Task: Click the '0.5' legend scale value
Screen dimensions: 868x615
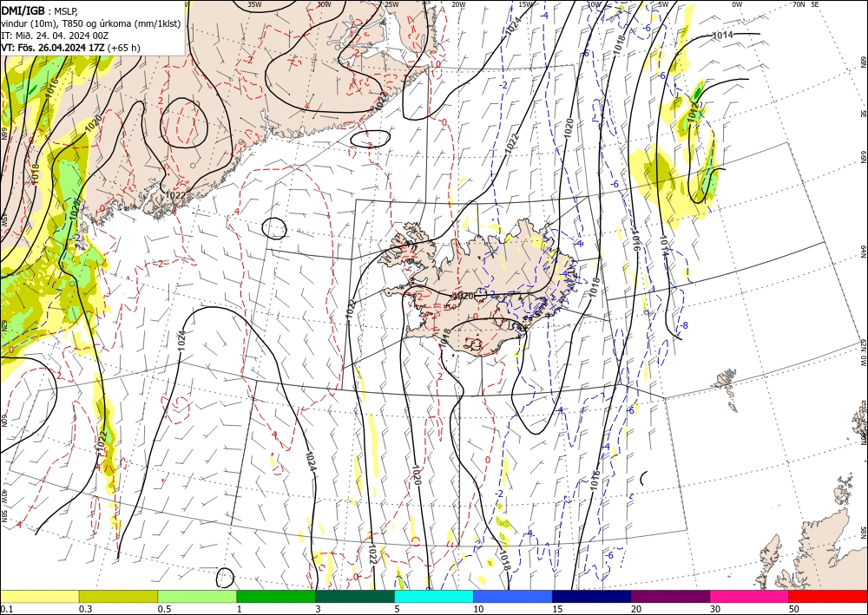Action: point(164,609)
